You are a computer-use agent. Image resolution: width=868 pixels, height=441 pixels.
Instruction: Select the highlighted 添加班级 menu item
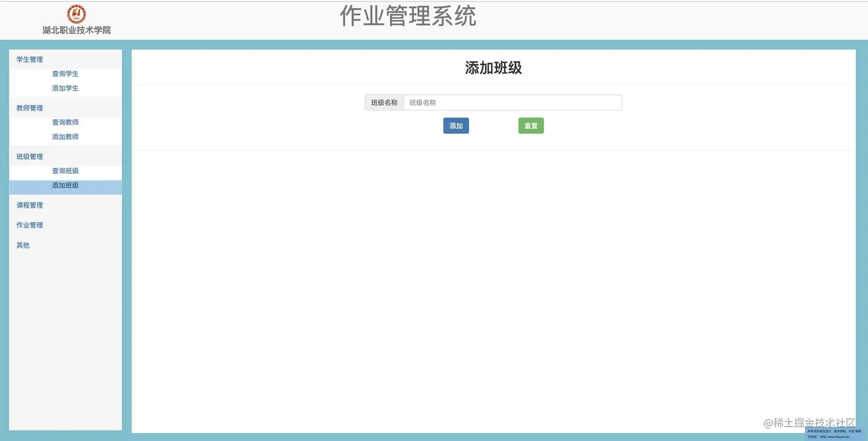click(65, 187)
